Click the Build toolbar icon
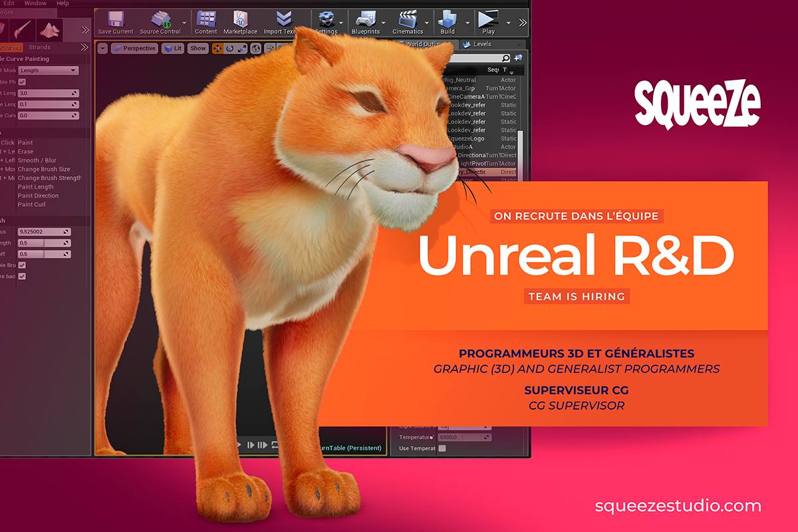798x532 pixels. click(x=448, y=19)
